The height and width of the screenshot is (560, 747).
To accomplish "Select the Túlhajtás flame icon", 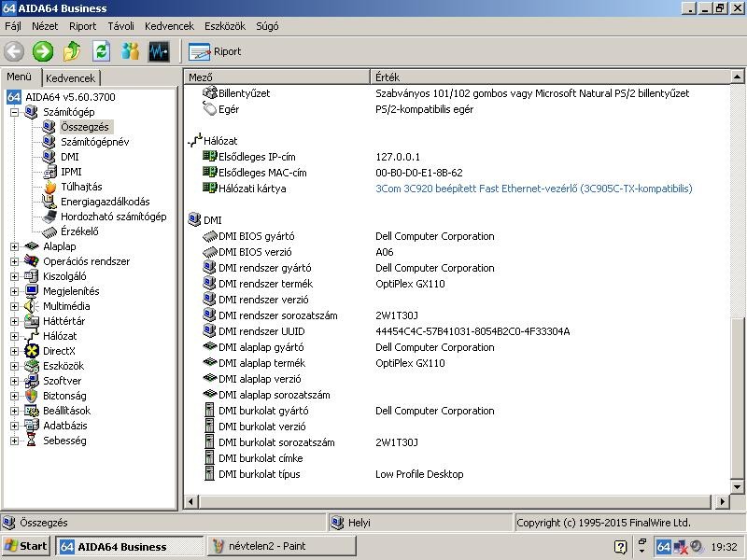I will (x=49, y=187).
